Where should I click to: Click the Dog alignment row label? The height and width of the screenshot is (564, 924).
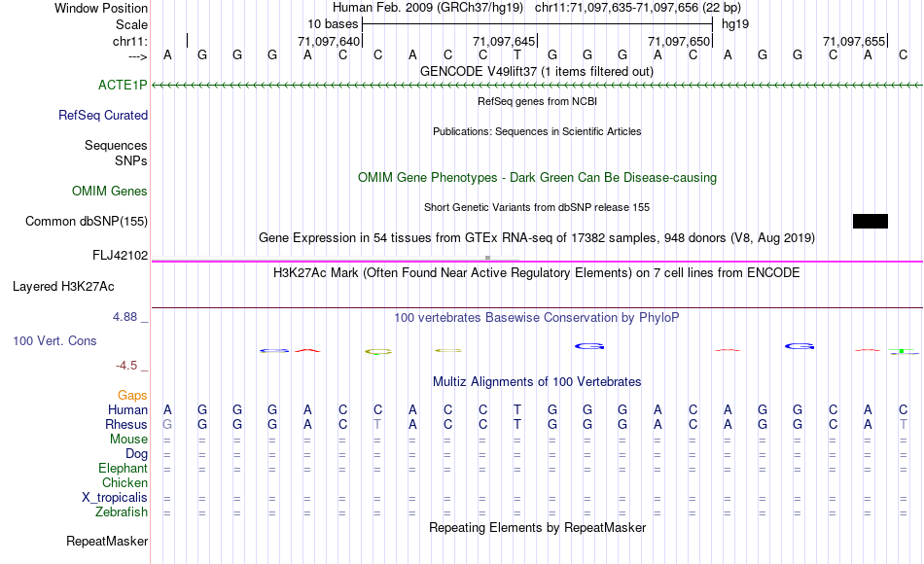click(x=136, y=454)
